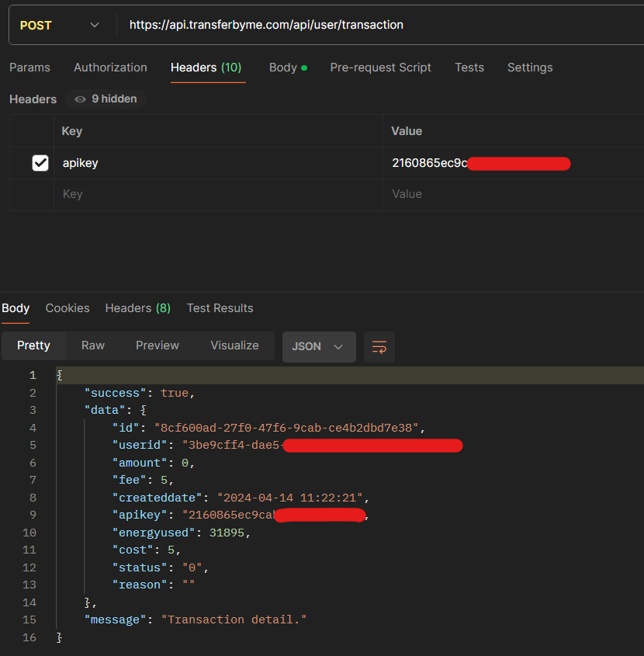Viewport: 644px width, 656px height.
Task: Open the Test Results tab
Action: [220, 308]
